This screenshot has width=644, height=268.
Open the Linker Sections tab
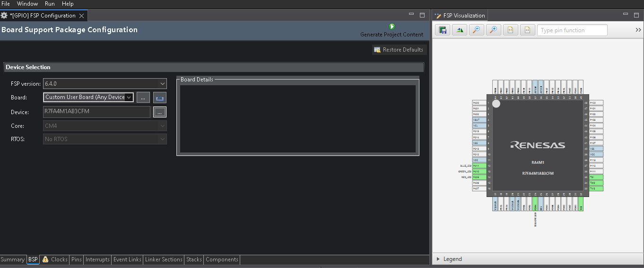point(164,259)
